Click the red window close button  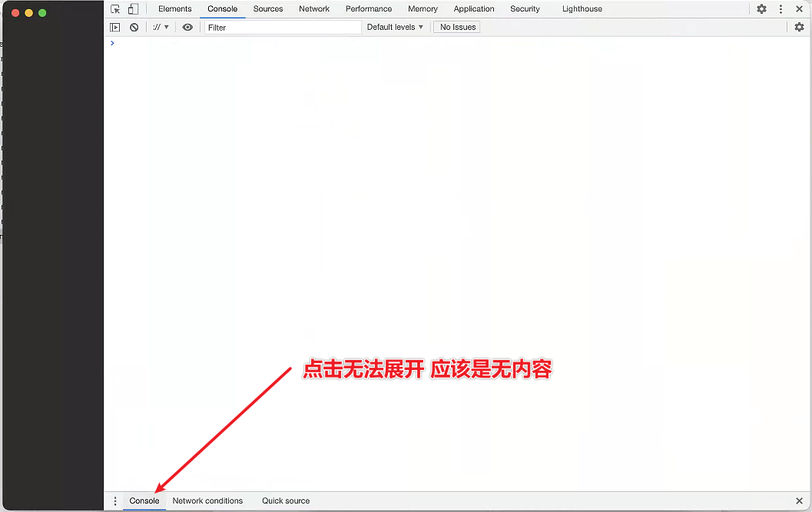[x=15, y=13]
